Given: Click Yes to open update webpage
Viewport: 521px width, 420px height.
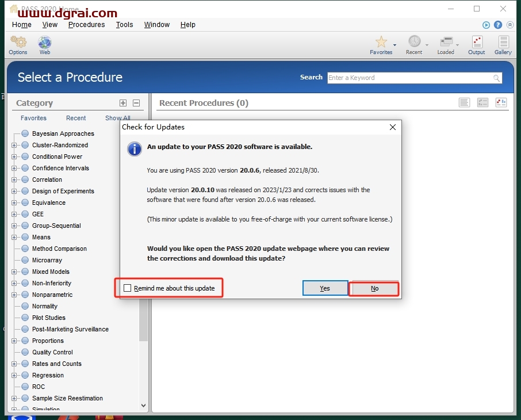Looking at the screenshot, I should tap(325, 288).
